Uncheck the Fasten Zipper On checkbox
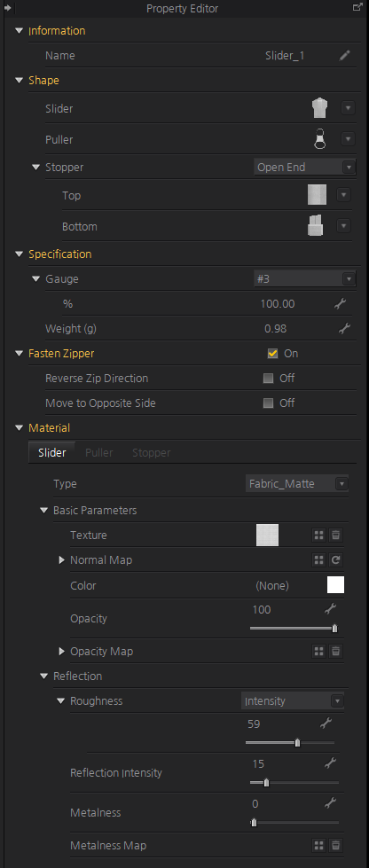 [272, 354]
